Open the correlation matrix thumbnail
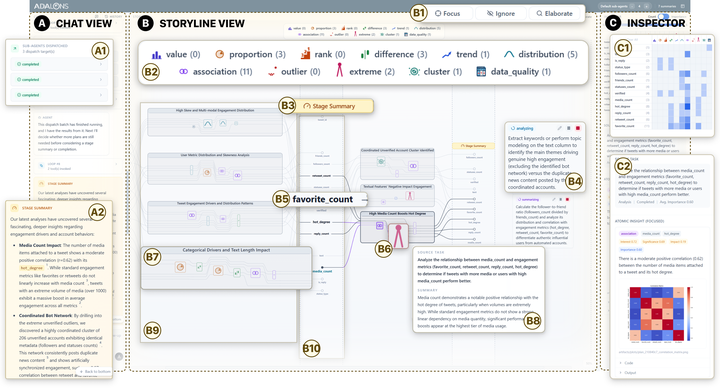 click(662, 314)
